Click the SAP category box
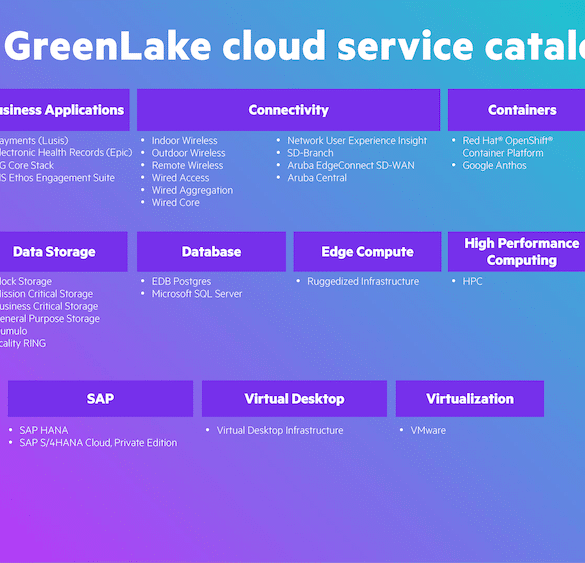 pos(100,398)
